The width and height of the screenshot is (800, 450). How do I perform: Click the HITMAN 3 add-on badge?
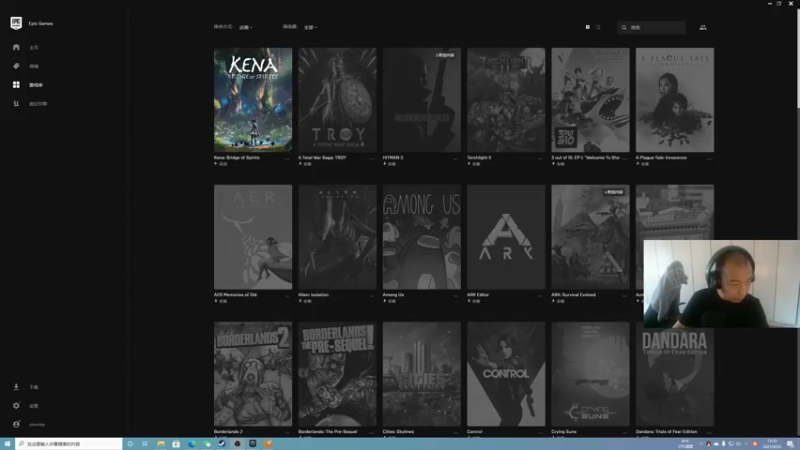[x=445, y=55]
